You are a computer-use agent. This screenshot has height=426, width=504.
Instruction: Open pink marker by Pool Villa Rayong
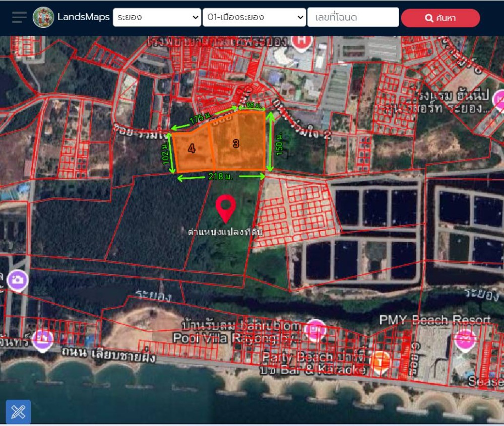click(x=316, y=329)
